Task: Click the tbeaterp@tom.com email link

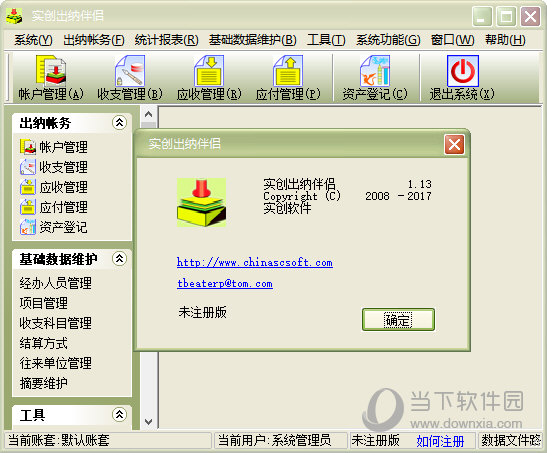Action: click(225, 284)
